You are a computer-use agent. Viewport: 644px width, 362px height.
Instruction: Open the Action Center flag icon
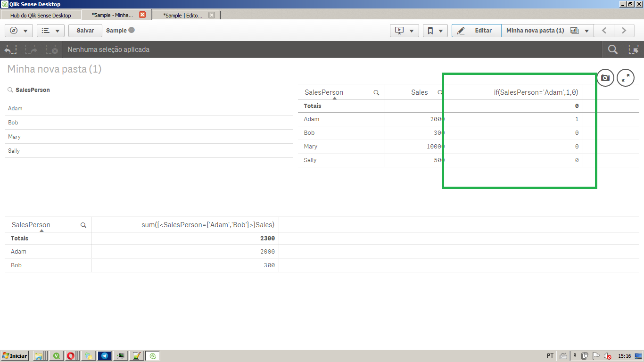[x=596, y=356]
